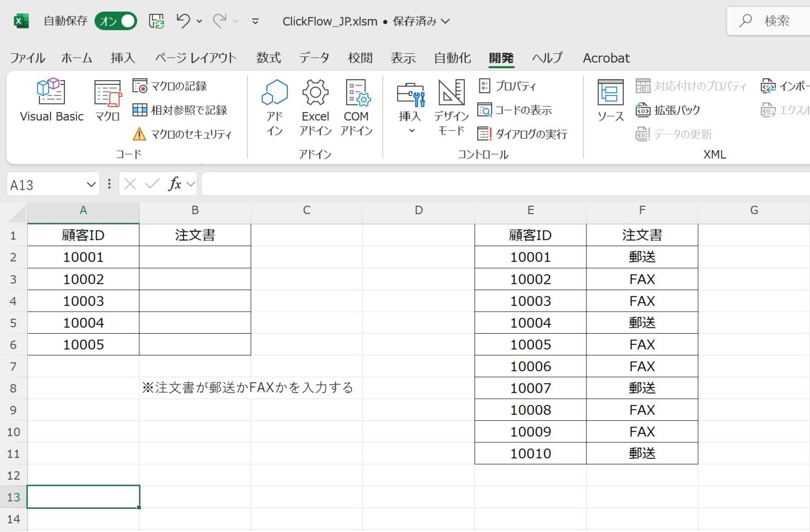Click the 検索 (Search) box
Screen dimensions: 810x532
coord(773,21)
